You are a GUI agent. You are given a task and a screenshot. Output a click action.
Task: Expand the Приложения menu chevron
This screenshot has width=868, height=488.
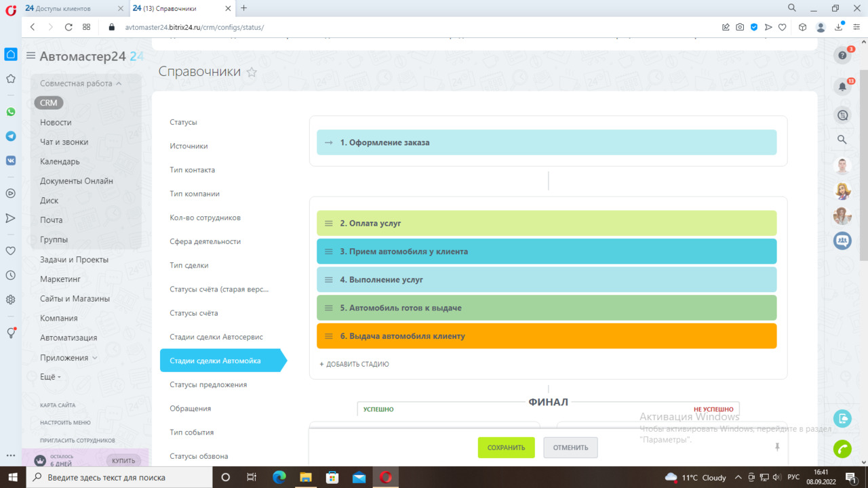click(x=94, y=358)
